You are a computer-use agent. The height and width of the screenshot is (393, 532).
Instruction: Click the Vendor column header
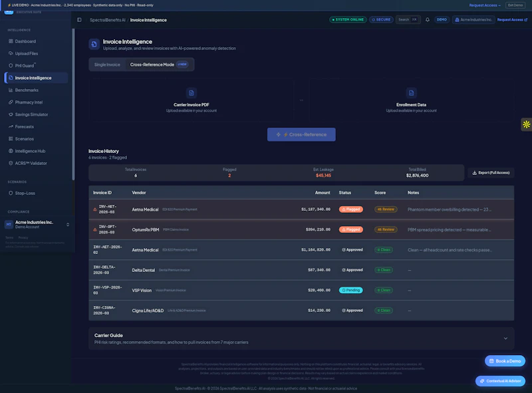click(x=139, y=193)
